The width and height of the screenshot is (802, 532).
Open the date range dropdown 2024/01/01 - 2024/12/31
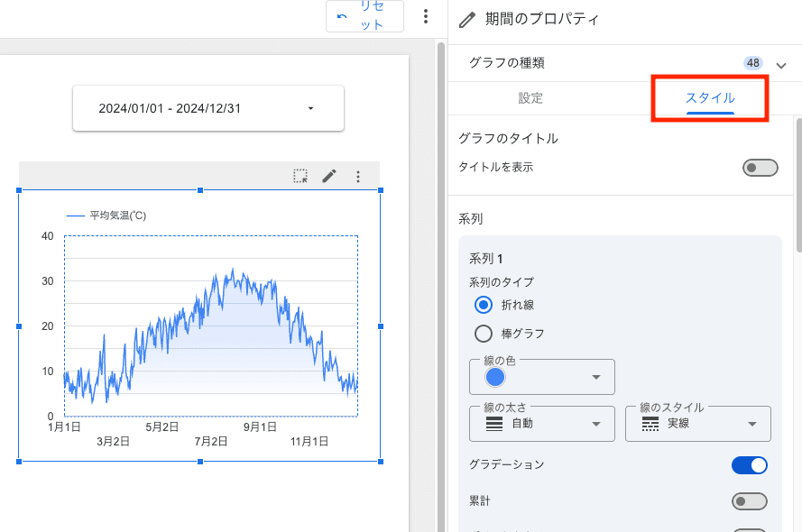208,108
